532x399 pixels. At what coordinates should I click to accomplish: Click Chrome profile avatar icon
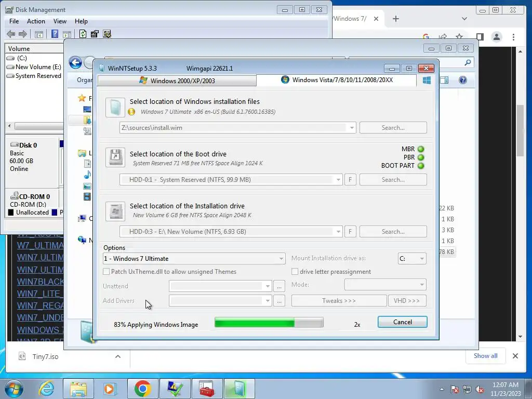click(x=497, y=37)
